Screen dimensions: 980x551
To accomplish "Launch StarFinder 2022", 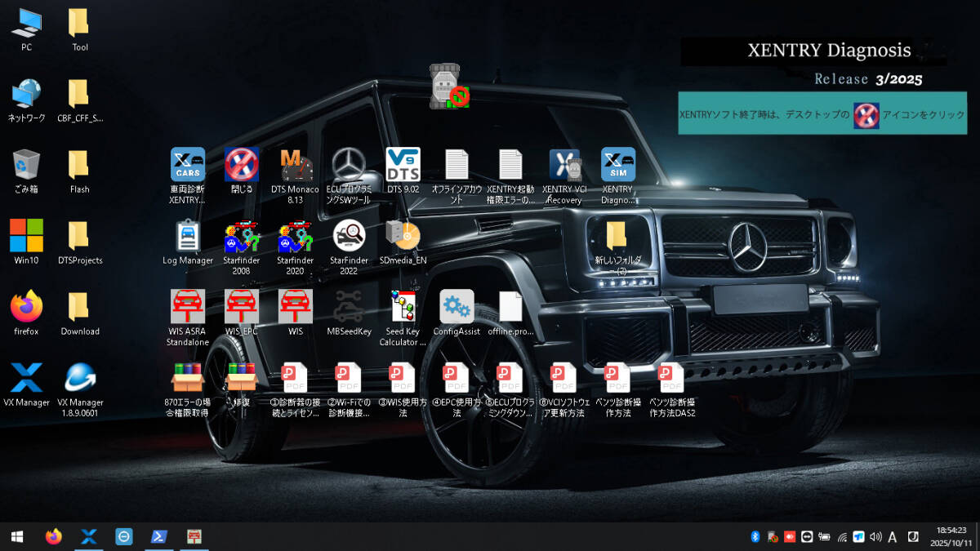I will [350, 247].
